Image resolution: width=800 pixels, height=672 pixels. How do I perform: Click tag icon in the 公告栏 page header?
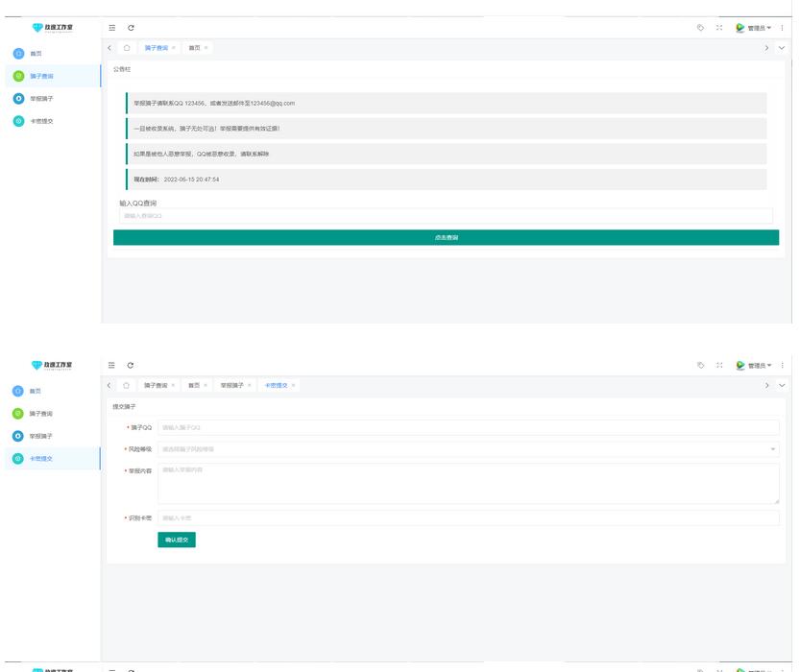pos(700,28)
